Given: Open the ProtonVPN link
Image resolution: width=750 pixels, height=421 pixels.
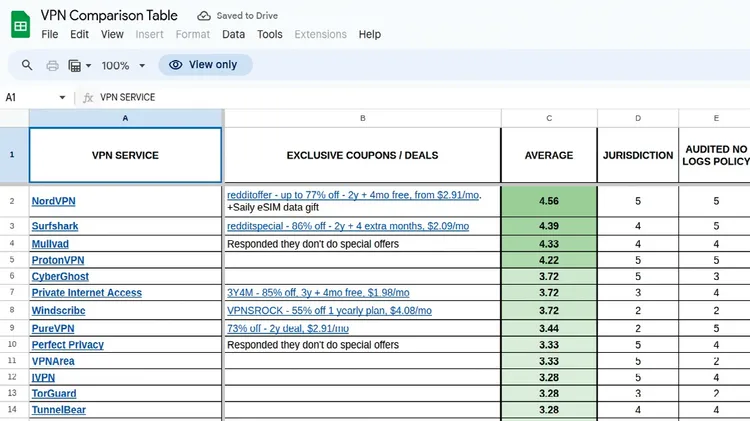Looking at the screenshot, I should [x=58, y=260].
